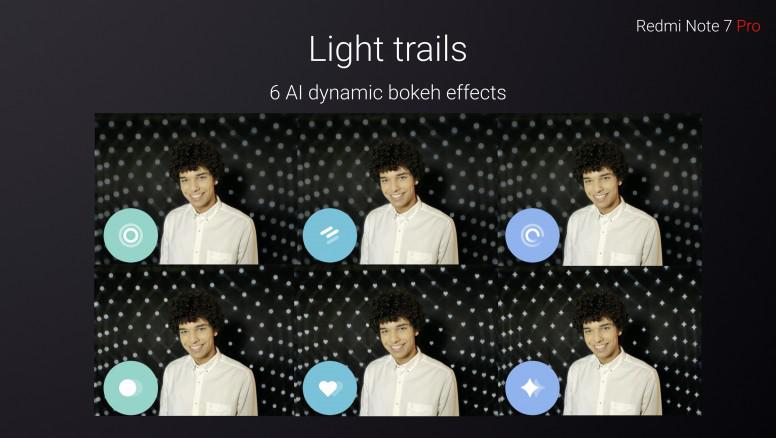Open the portrait beside the round dot icon
This screenshot has width=776, height=438.
tap(195, 341)
